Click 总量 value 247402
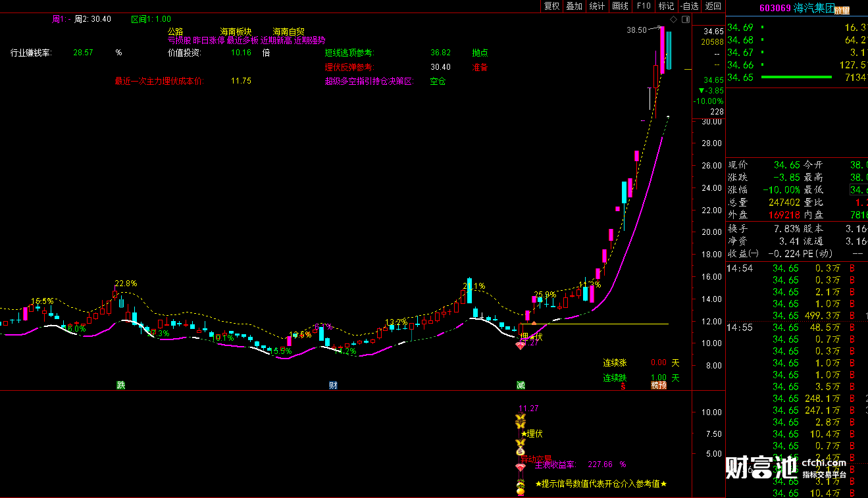This screenshot has width=868, height=498. (x=784, y=203)
